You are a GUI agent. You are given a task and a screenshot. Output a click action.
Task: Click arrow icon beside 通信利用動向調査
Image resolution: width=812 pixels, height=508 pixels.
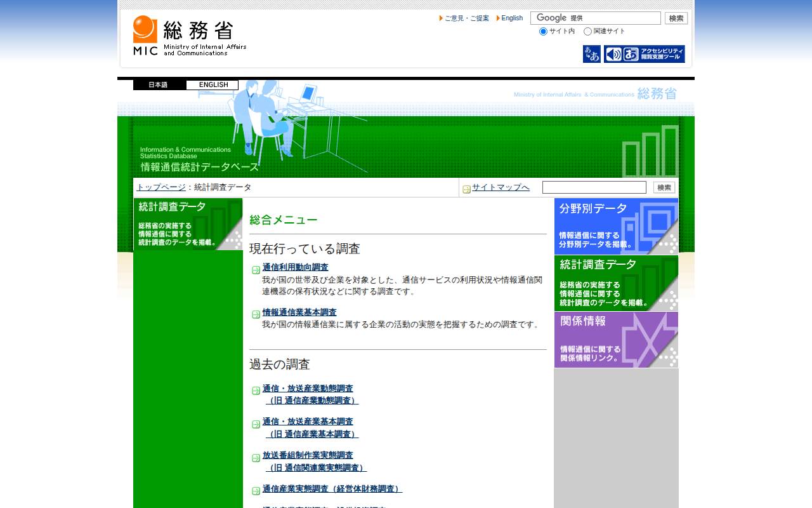pyautogui.click(x=256, y=270)
